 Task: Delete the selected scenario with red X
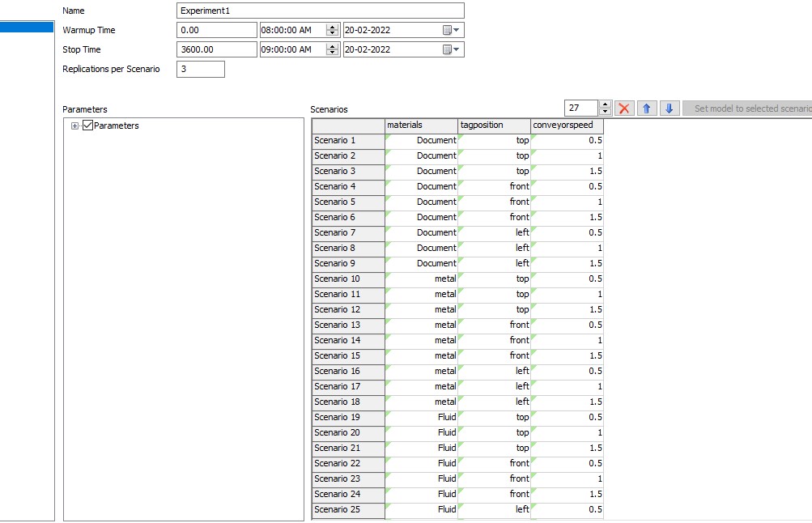click(x=624, y=108)
